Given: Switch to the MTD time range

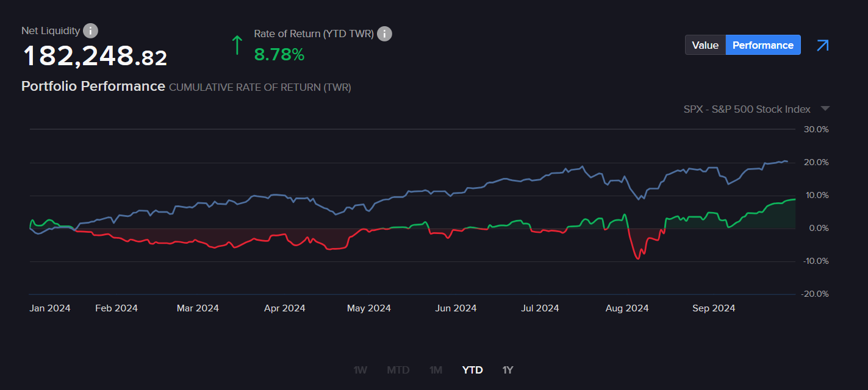Looking at the screenshot, I should tap(398, 370).
